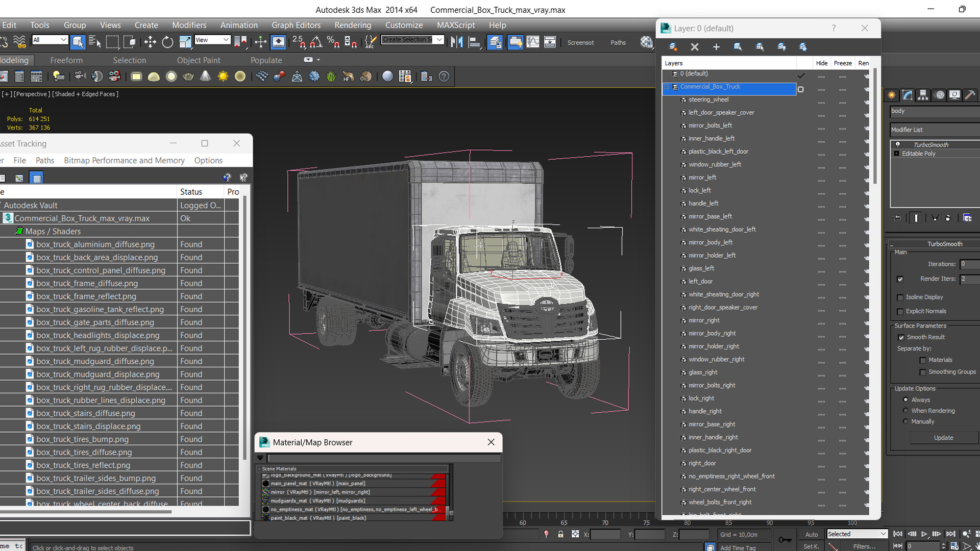This screenshot has width=980, height=551.
Task: Open the Motion command panel tab
Action: pyautogui.click(x=939, y=95)
